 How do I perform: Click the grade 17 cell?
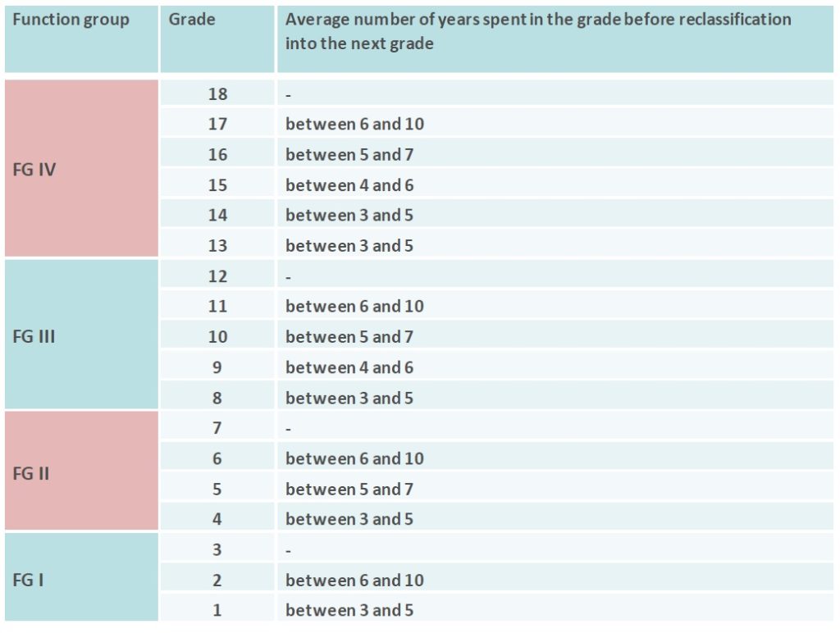[217, 124]
